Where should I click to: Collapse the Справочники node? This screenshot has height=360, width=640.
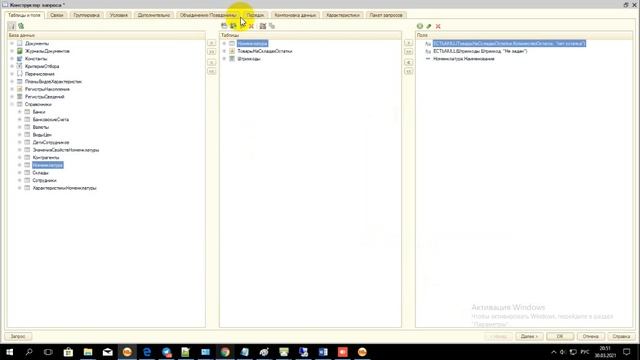click(12, 104)
